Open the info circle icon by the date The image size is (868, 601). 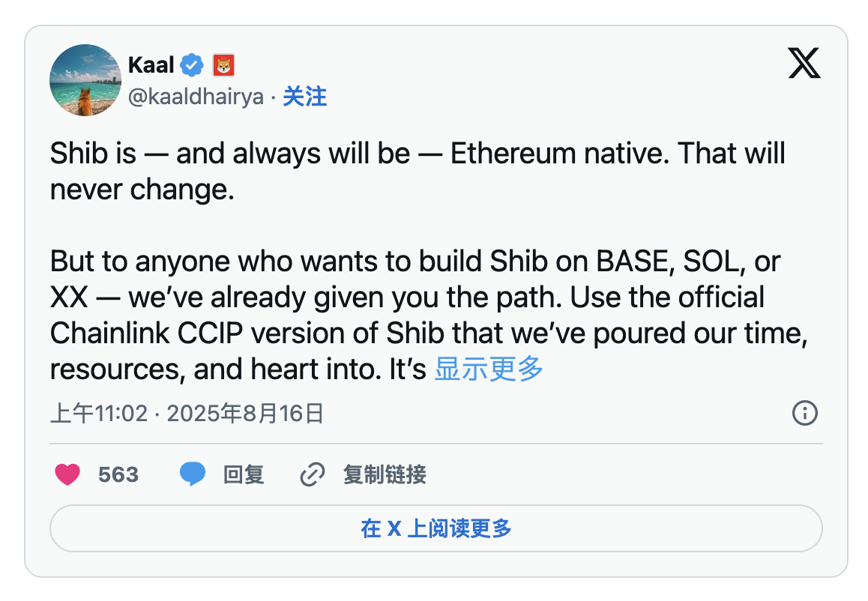click(x=804, y=413)
